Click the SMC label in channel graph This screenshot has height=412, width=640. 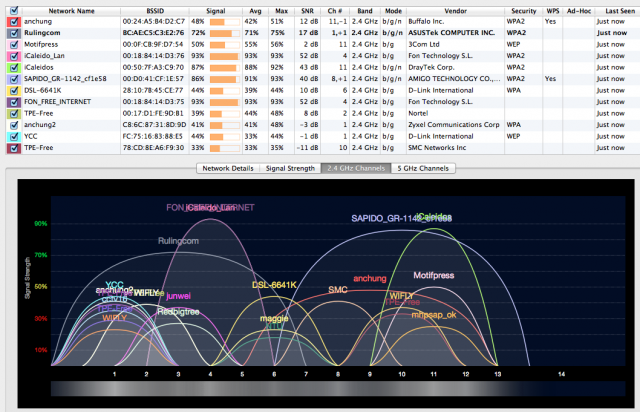click(x=338, y=290)
